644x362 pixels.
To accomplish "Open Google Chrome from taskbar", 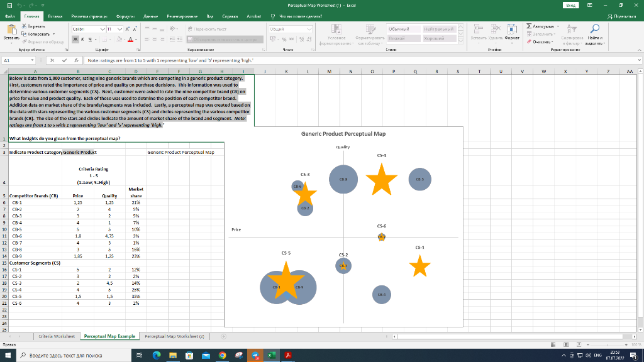I will [x=222, y=356].
